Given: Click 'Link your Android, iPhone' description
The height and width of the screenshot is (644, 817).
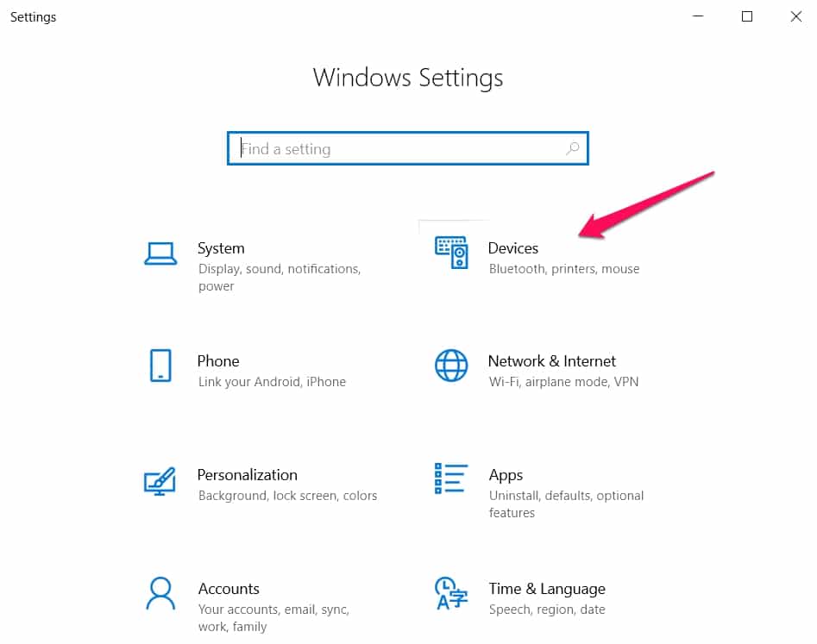Looking at the screenshot, I should coord(272,382).
